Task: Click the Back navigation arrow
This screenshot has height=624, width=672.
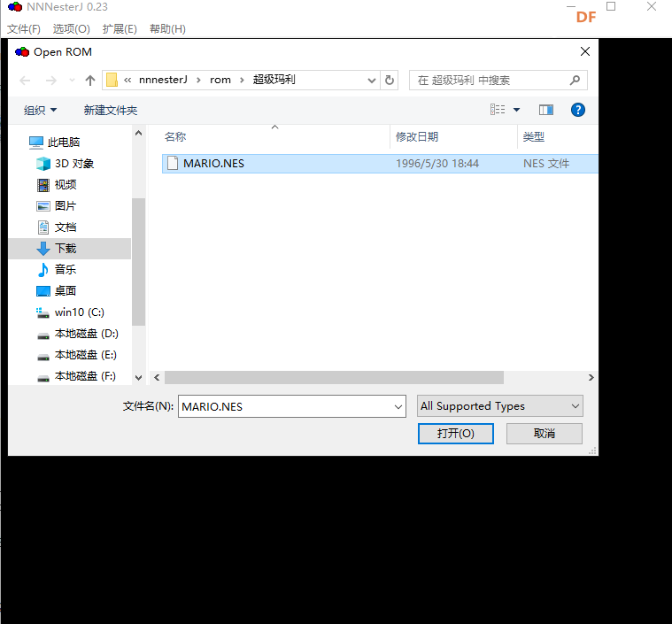Action: pos(26,81)
